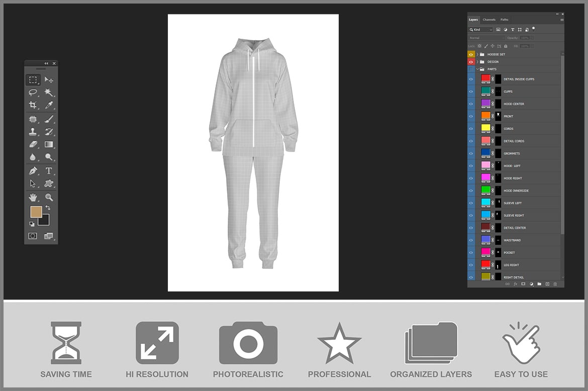Add a layer mask from the panel bottom
Image resolution: width=588 pixels, height=391 pixels.
523,284
